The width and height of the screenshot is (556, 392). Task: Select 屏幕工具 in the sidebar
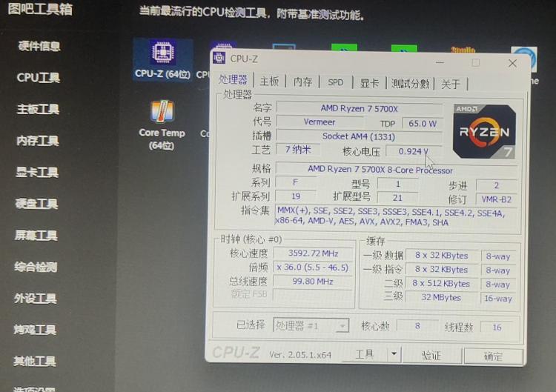pos(36,235)
